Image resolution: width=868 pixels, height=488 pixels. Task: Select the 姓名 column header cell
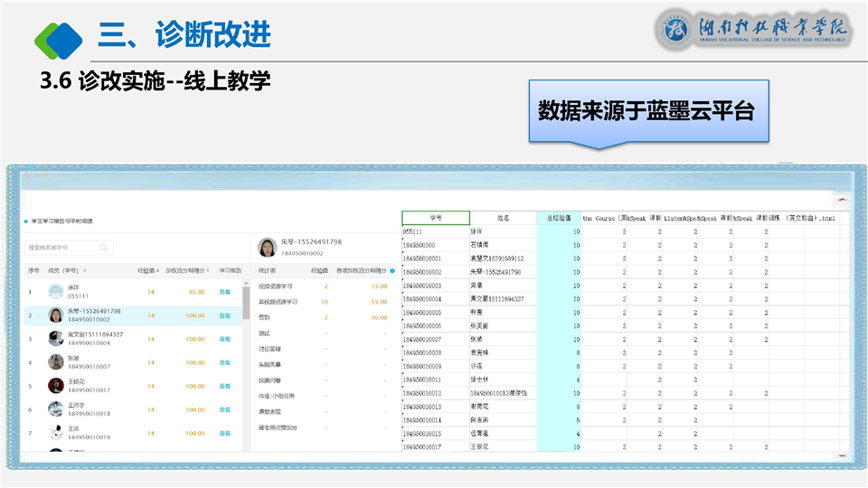[503, 218]
